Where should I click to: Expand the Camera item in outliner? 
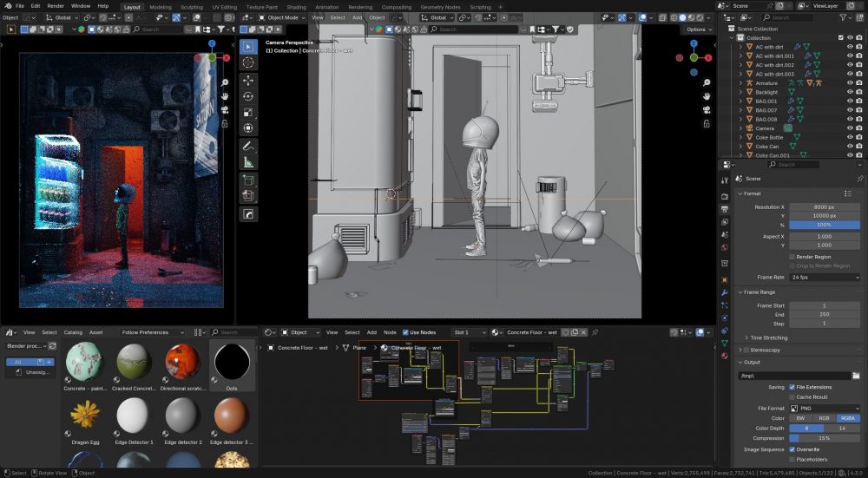click(x=740, y=128)
